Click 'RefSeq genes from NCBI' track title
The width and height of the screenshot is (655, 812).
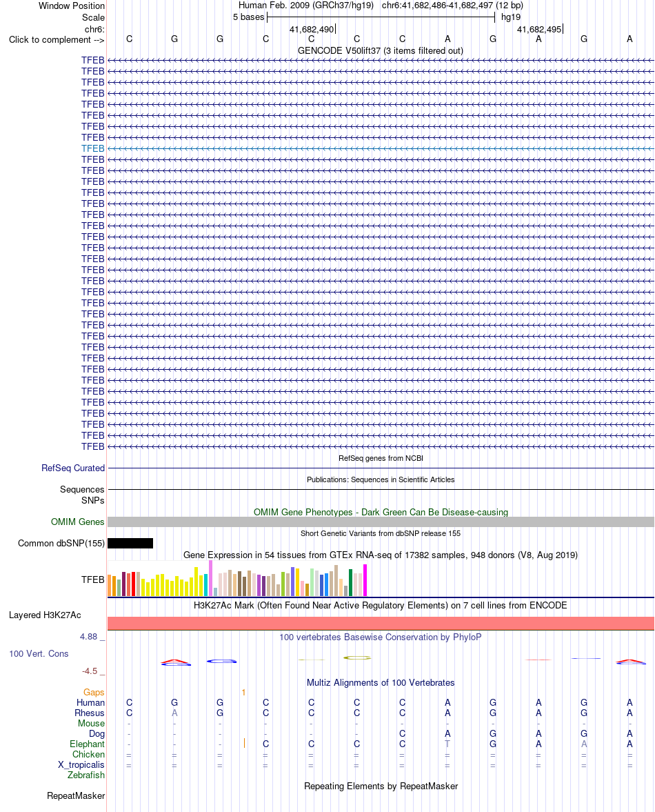(x=381, y=458)
